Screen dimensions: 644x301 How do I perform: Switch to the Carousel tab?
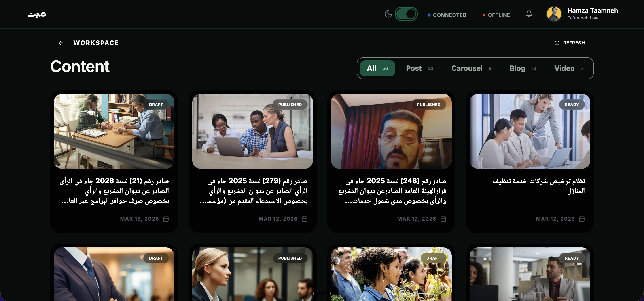(472, 68)
